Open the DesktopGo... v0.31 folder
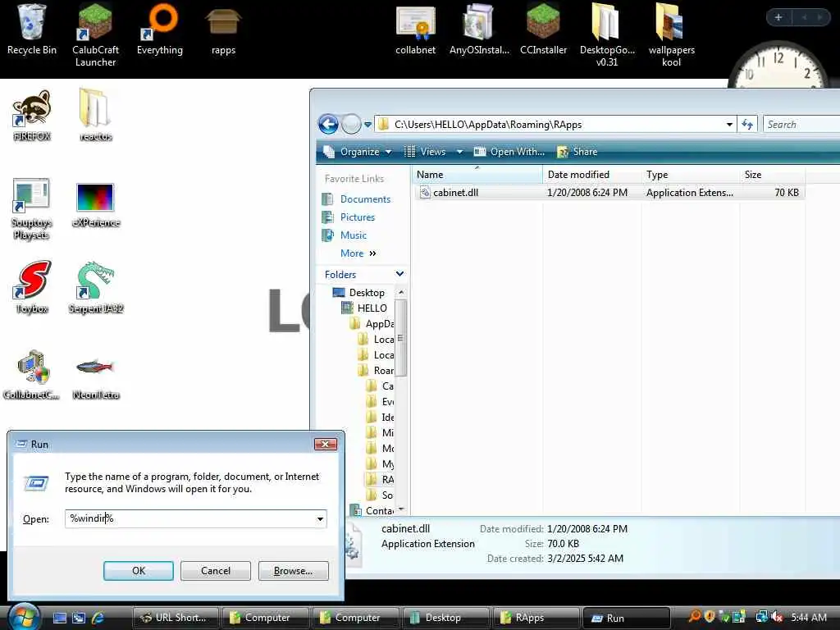Viewport: 840px width, 630px height. click(607, 35)
